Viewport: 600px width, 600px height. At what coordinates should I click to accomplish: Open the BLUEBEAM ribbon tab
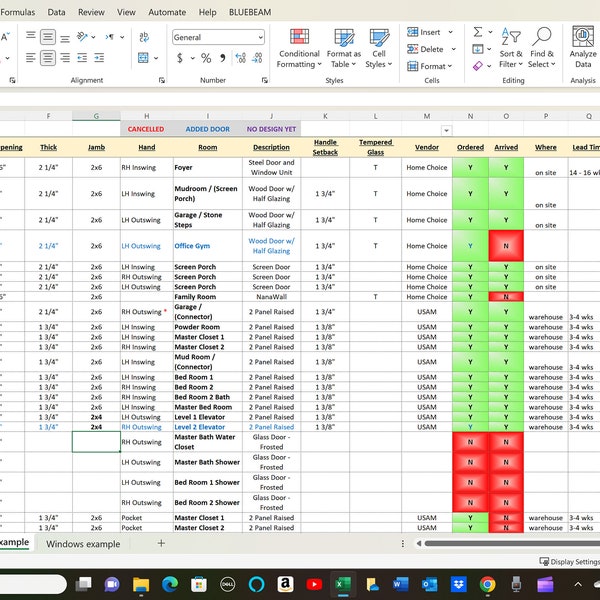click(250, 12)
